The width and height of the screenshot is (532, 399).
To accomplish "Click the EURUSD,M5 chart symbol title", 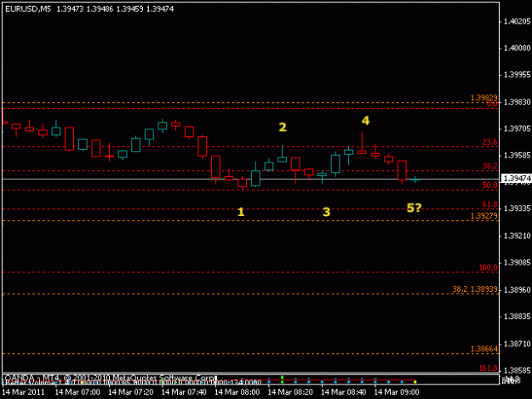I will (28, 9).
